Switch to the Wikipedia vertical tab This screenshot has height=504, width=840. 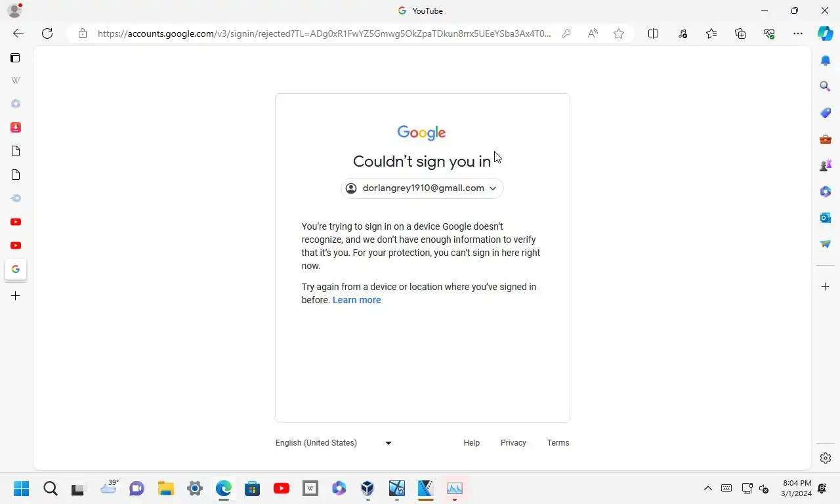[16, 80]
